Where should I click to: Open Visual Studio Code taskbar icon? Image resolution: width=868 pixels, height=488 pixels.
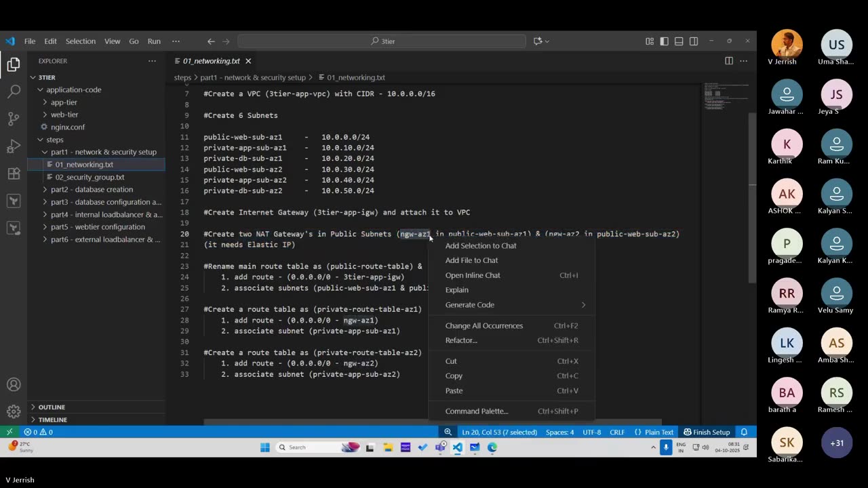coord(458,447)
